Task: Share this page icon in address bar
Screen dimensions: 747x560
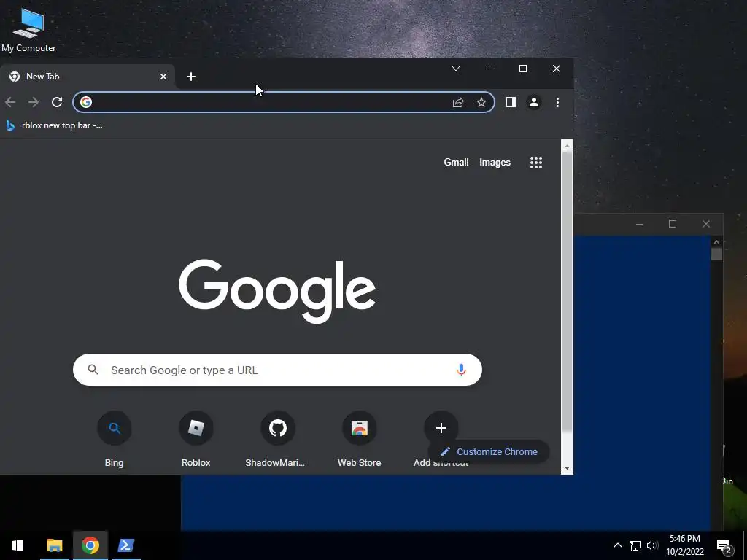Action: click(458, 102)
